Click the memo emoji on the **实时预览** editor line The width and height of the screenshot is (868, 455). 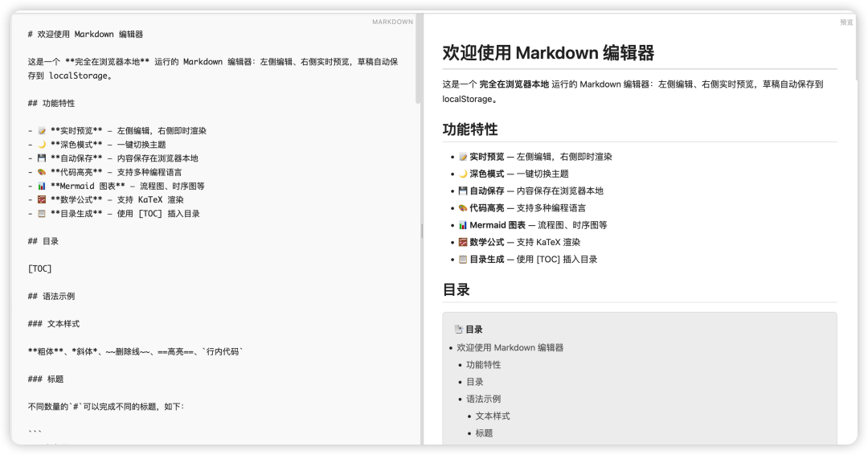tap(42, 131)
